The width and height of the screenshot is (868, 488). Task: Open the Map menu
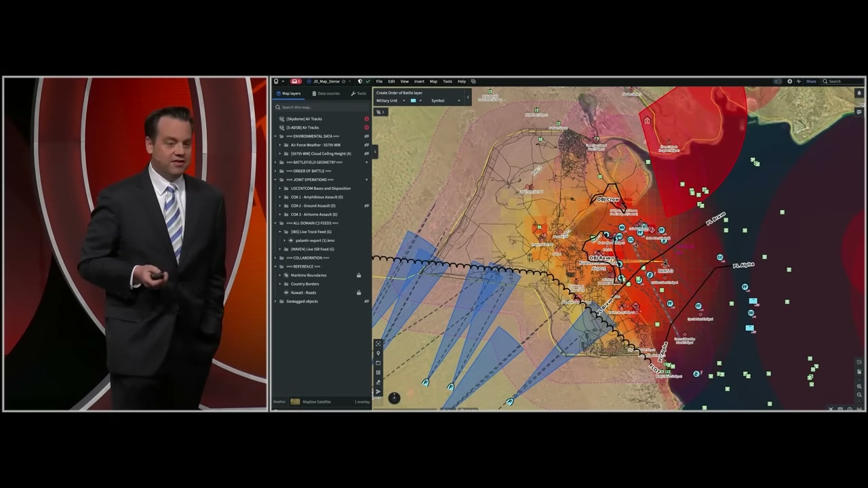[x=433, y=81]
